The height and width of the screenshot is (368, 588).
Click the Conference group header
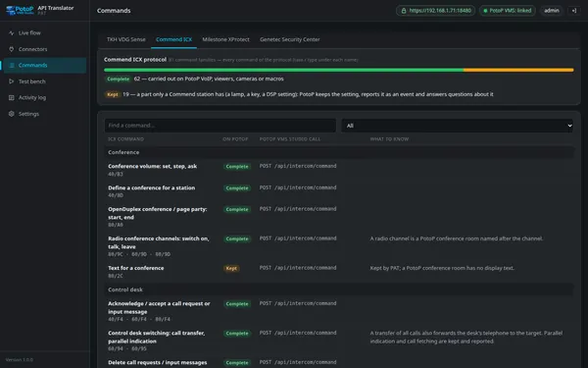click(339, 152)
